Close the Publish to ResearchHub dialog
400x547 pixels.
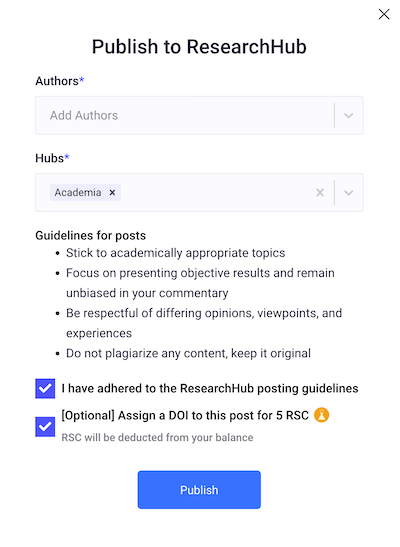coord(384,14)
